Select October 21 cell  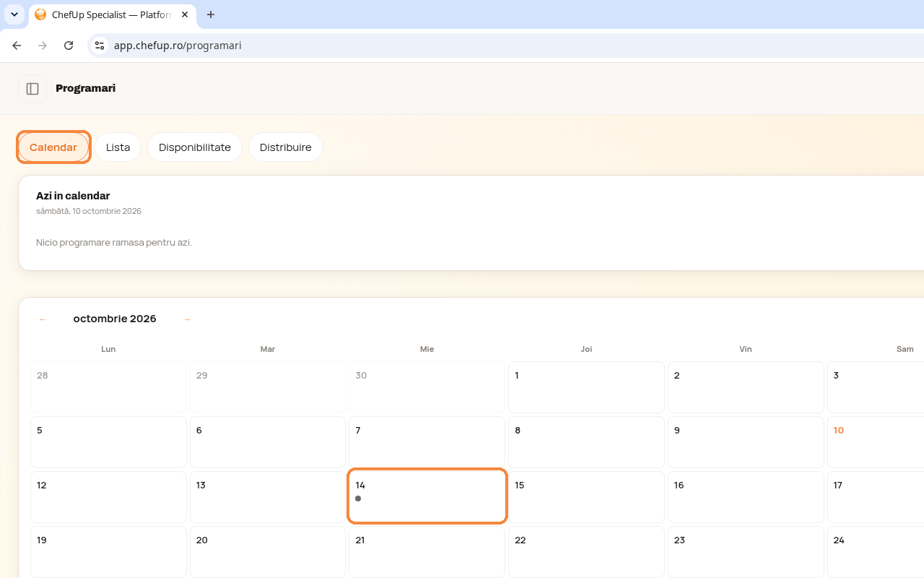pyautogui.click(x=427, y=551)
